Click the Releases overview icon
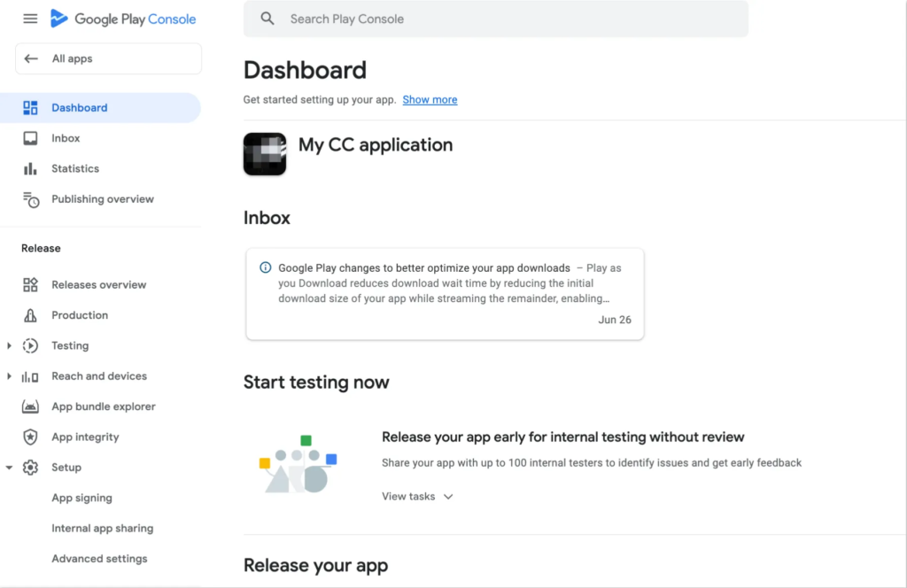907x588 pixels. (x=30, y=284)
